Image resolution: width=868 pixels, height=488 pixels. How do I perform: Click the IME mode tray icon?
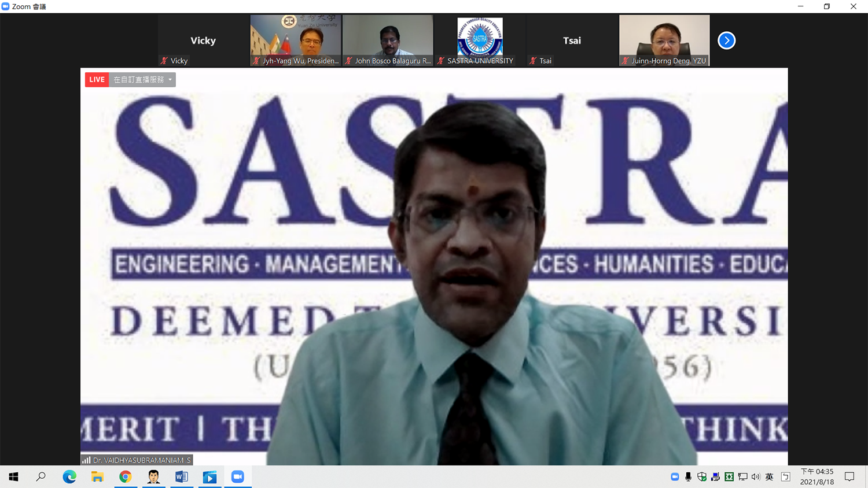pyautogui.click(x=786, y=477)
